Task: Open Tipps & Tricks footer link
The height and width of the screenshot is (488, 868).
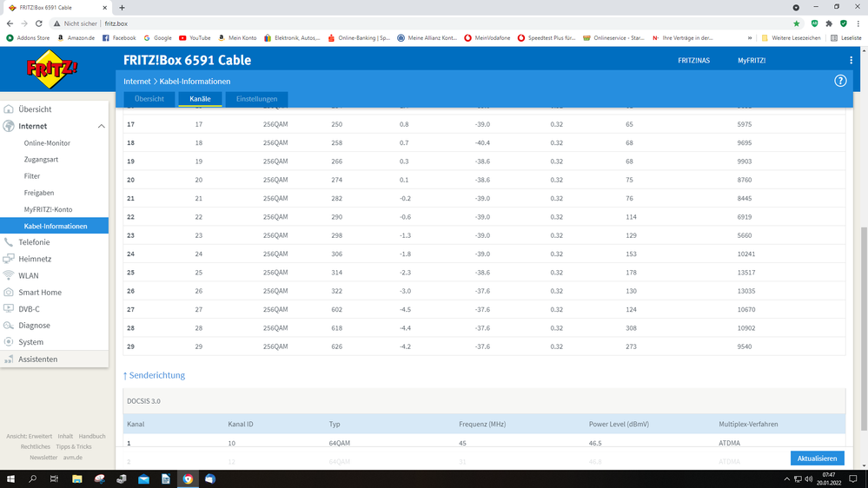Action: [x=74, y=446]
